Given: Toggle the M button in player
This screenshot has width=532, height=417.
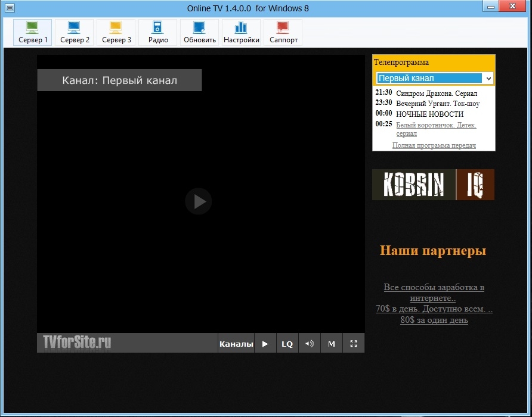Looking at the screenshot, I should click(332, 344).
